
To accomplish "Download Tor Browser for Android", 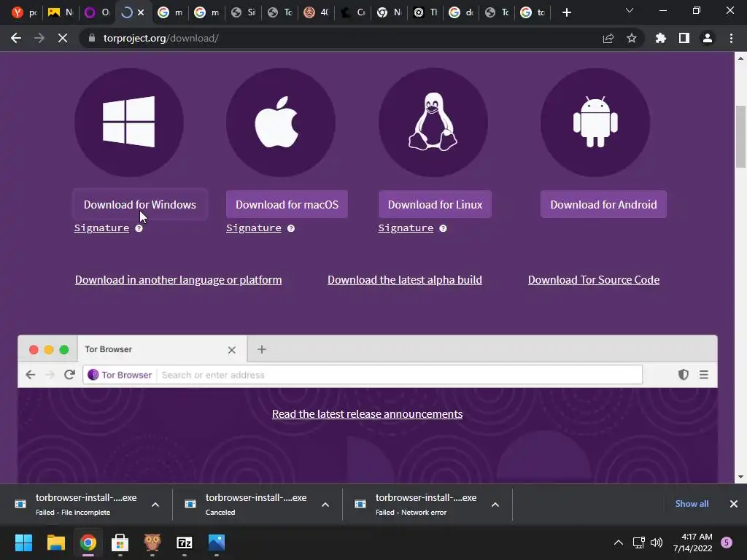I will (x=603, y=204).
